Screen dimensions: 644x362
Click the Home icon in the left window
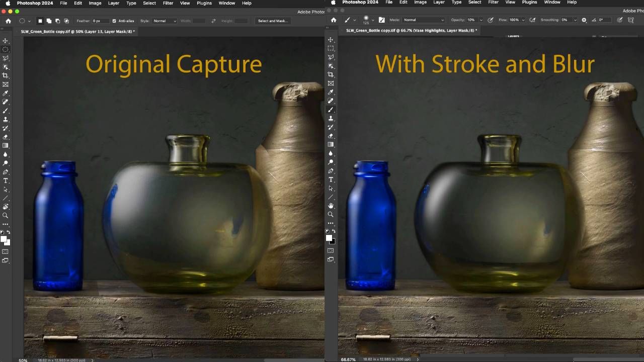tap(8, 21)
